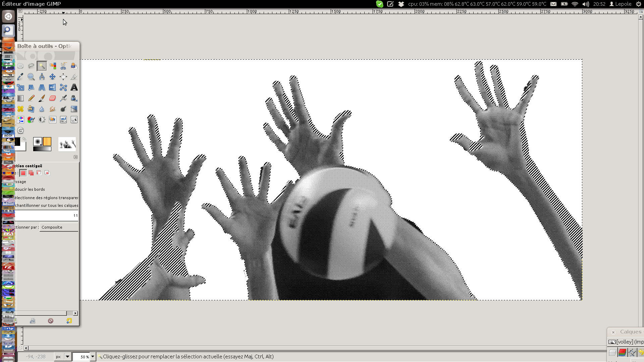Select the Eraser tool
This screenshot has width=644, height=362.
point(53,98)
